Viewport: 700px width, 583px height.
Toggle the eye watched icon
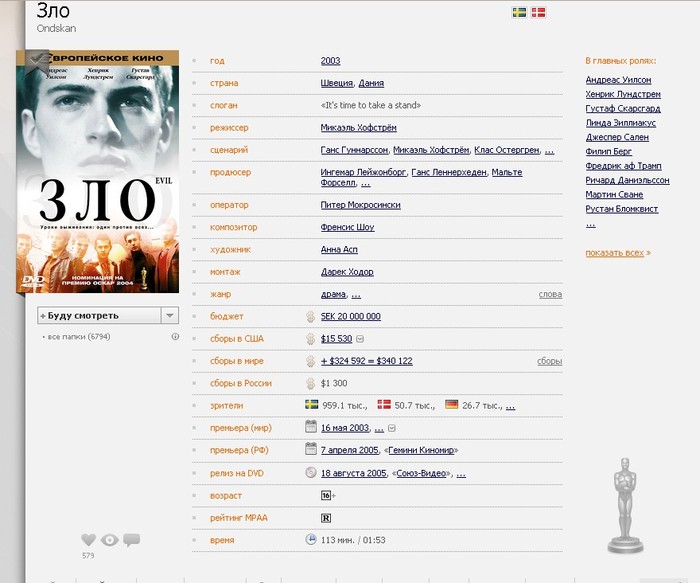(109, 540)
